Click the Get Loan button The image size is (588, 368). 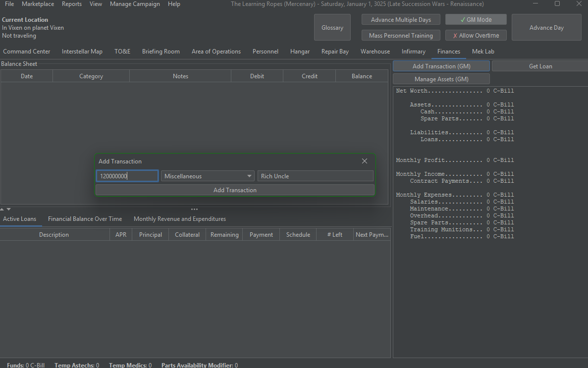point(540,66)
